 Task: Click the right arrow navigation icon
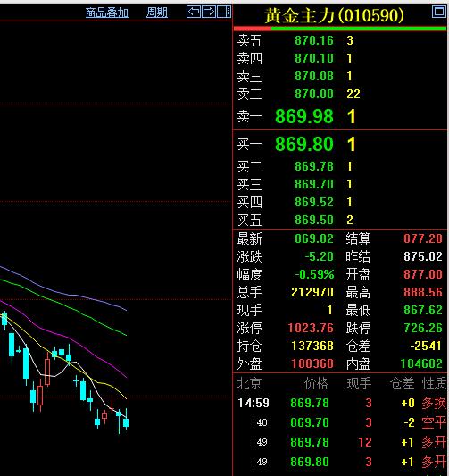[x=209, y=12]
